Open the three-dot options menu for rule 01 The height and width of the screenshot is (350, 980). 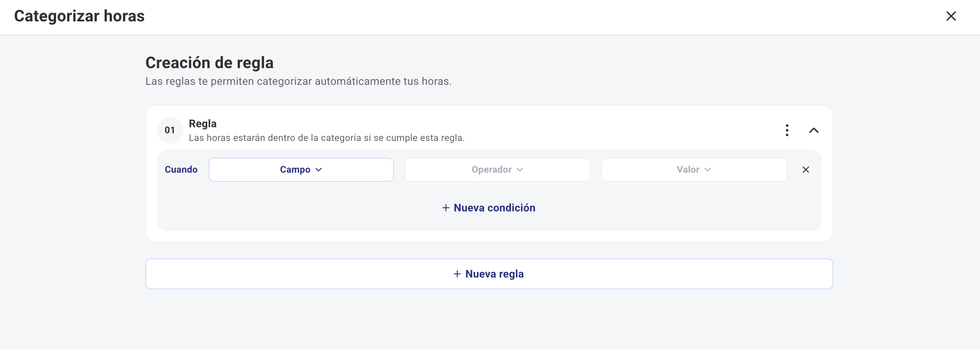[787, 130]
